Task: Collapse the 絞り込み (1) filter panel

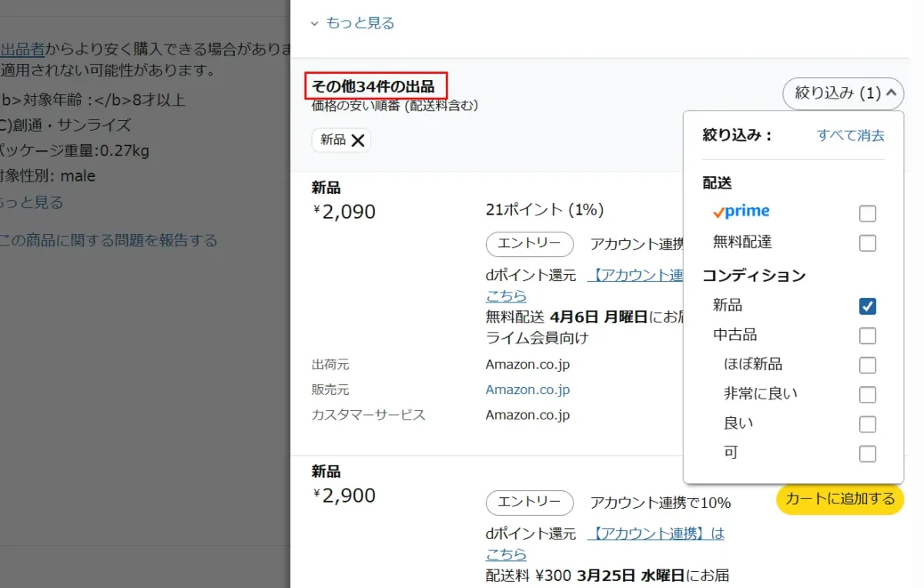Action: (843, 93)
